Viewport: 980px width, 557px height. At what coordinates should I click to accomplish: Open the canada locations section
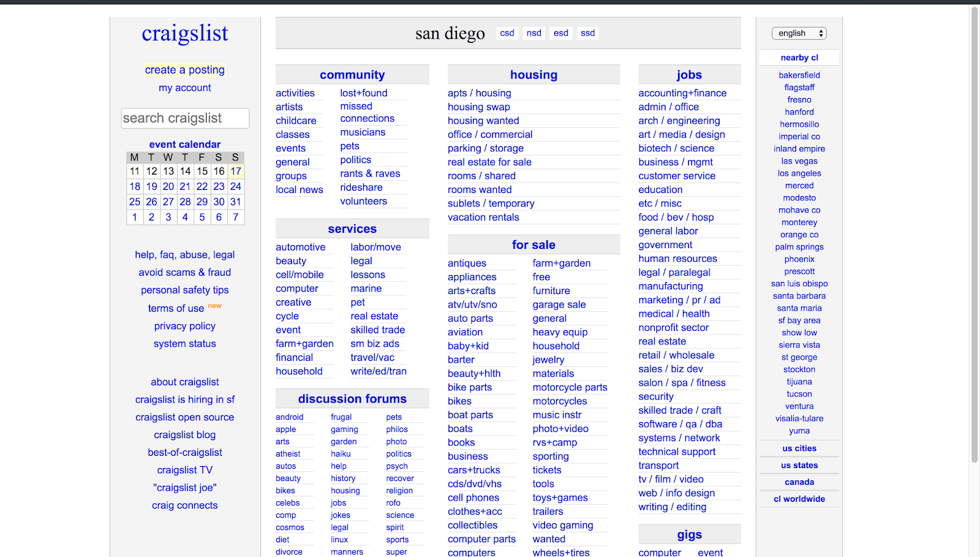coord(799,482)
